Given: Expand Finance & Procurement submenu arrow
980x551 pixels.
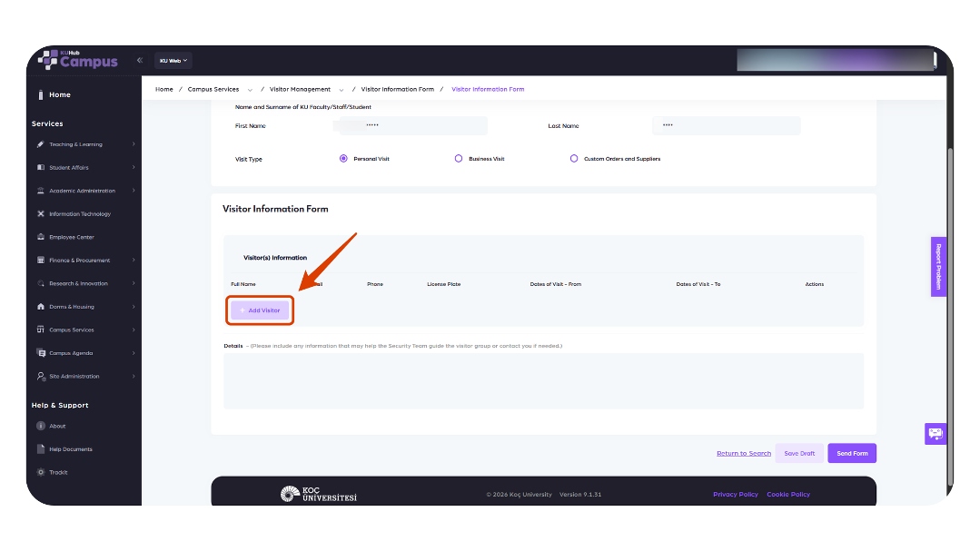Looking at the screenshot, I should click(134, 260).
